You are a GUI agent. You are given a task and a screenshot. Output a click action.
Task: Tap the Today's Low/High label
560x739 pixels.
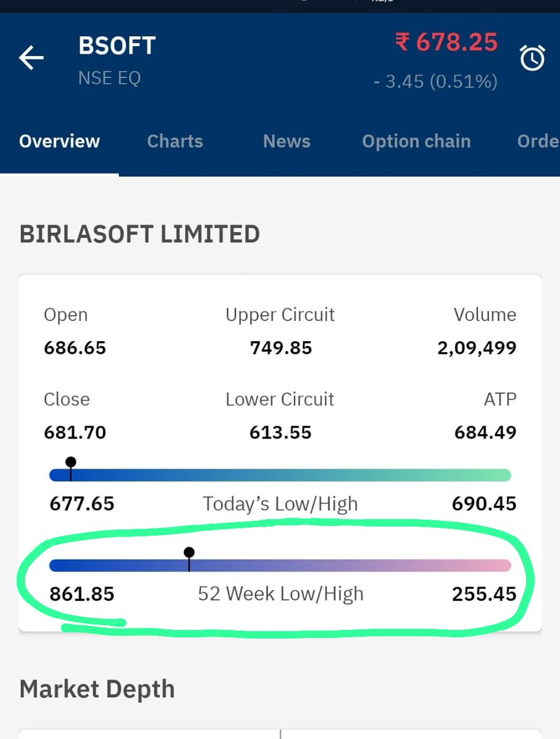coord(280,504)
